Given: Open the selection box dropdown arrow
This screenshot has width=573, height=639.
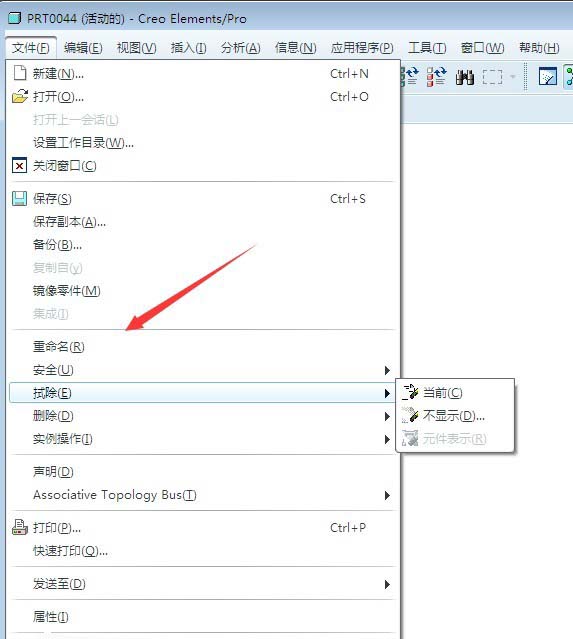Looking at the screenshot, I should coord(513,77).
